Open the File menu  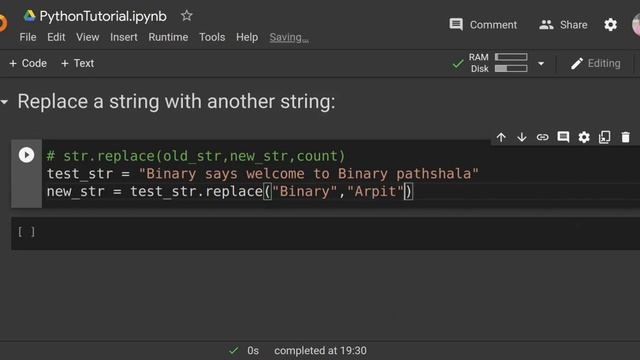[28, 37]
